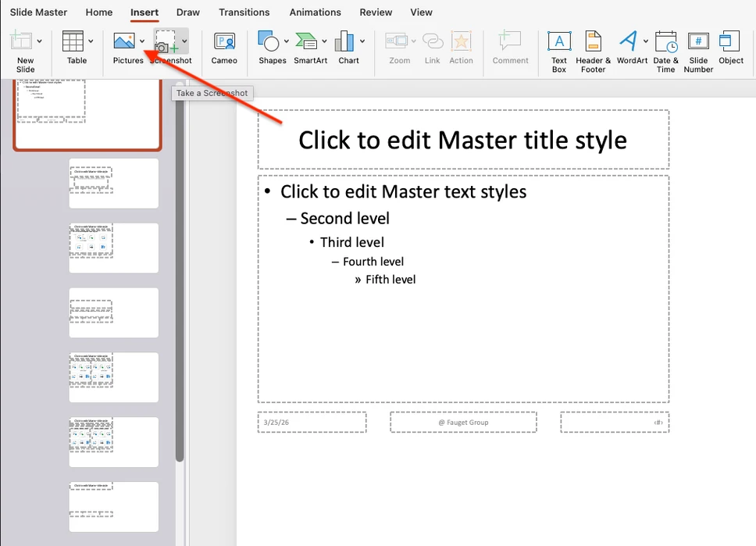Open the Transitions ribbon tab
756x546 pixels.
pos(244,12)
